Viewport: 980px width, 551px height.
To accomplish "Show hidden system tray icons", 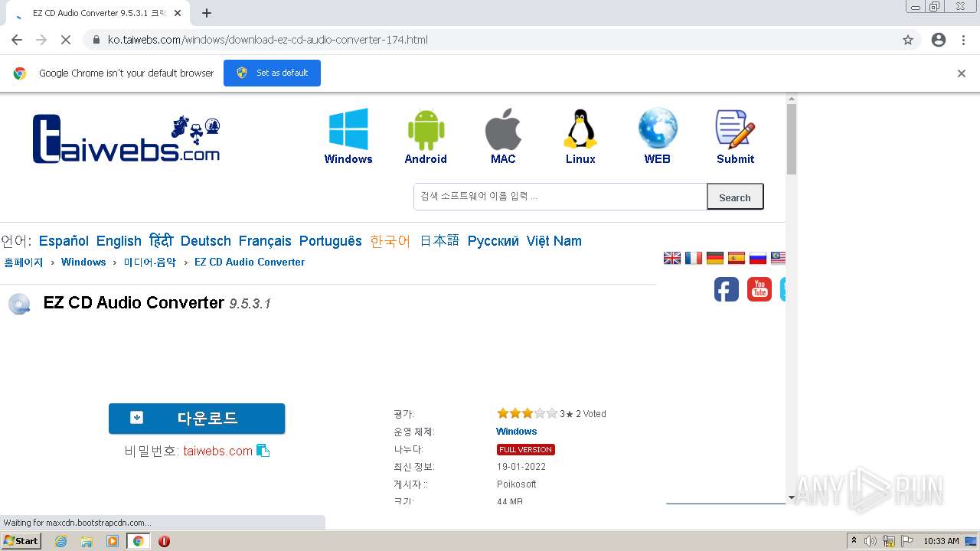I will [x=854, y=541].
